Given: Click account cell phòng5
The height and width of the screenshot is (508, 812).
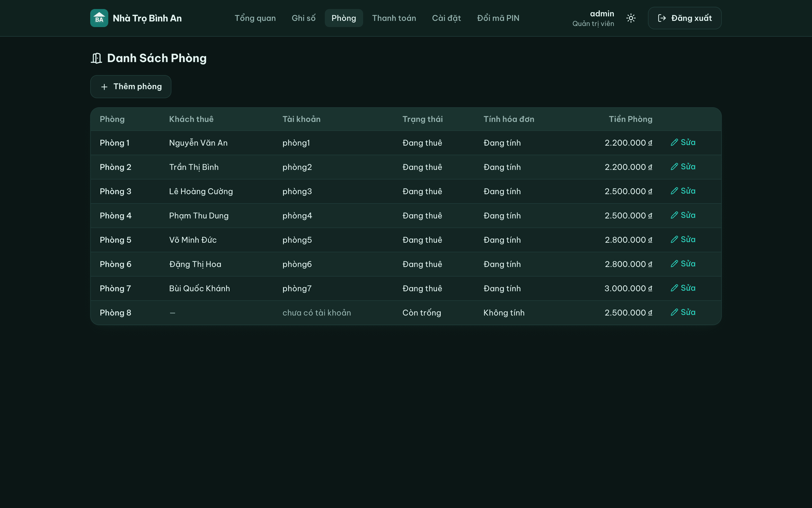Looking at the screenshot, I should click(297, 240).
